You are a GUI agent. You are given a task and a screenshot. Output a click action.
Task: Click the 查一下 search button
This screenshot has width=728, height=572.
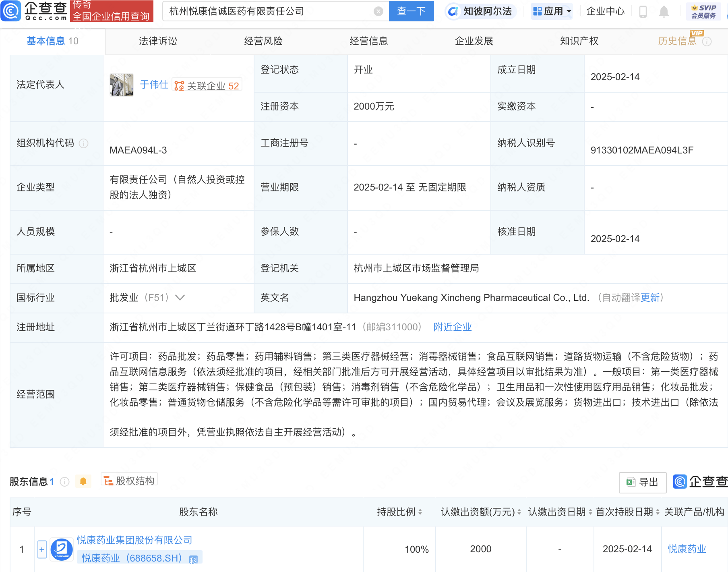click(x=411, y=11)
